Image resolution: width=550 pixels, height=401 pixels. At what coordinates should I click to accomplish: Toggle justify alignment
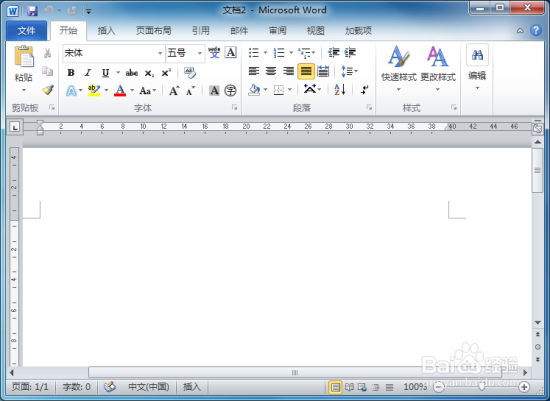(306, 72)
